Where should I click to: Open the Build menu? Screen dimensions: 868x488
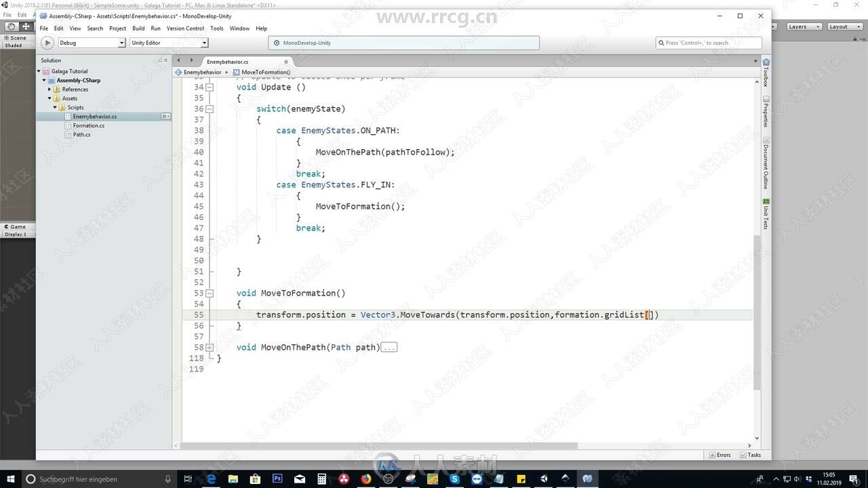(x=138, y=28)
